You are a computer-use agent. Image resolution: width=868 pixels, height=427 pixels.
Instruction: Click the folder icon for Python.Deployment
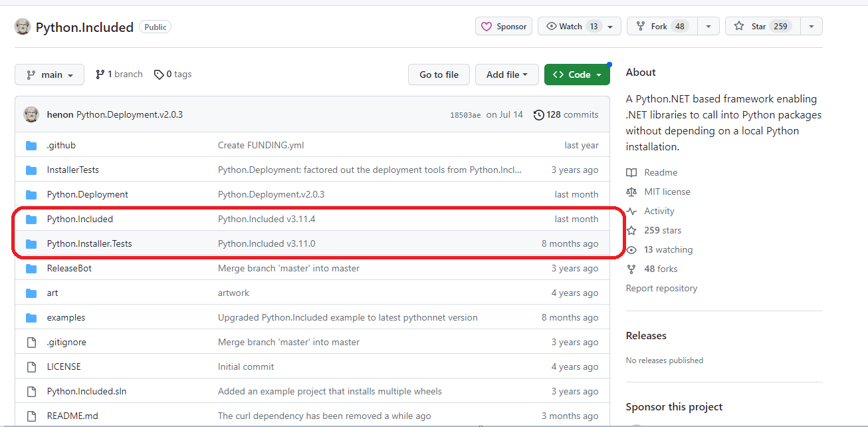coord(31,195)
